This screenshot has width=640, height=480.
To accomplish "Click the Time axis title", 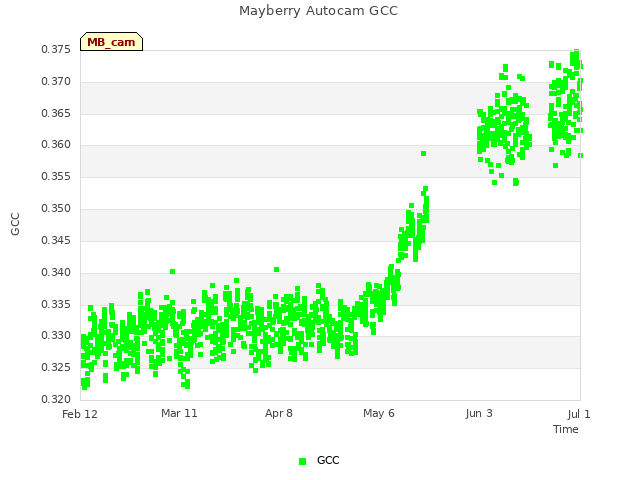I will (x=566, y=429).
